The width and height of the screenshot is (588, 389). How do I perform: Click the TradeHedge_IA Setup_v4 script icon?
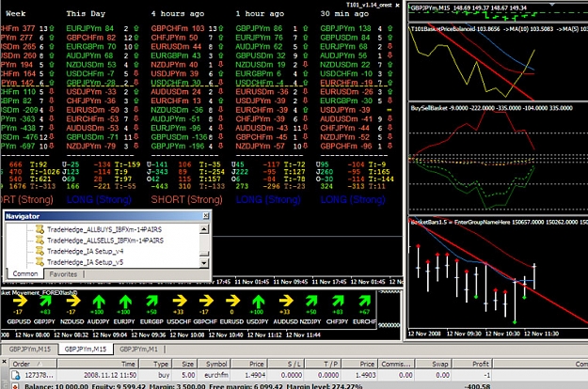(40, 251)
